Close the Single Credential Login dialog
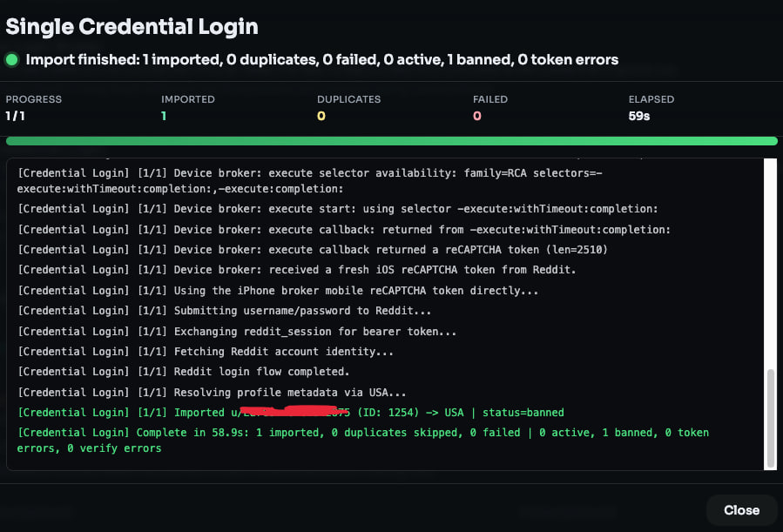This screenshot has height=532, width=783. (741, 510)
